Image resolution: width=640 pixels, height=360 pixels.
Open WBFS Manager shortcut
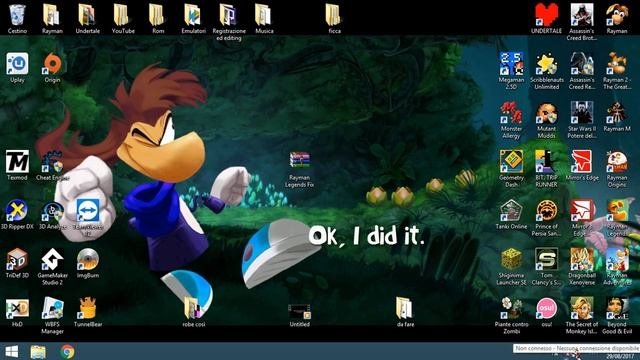click(x=52, y=309)
